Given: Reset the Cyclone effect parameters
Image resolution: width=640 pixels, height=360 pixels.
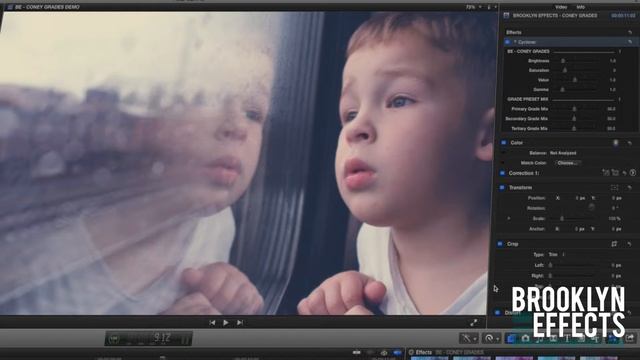Looking at the screenshot, I should (630, 42).
